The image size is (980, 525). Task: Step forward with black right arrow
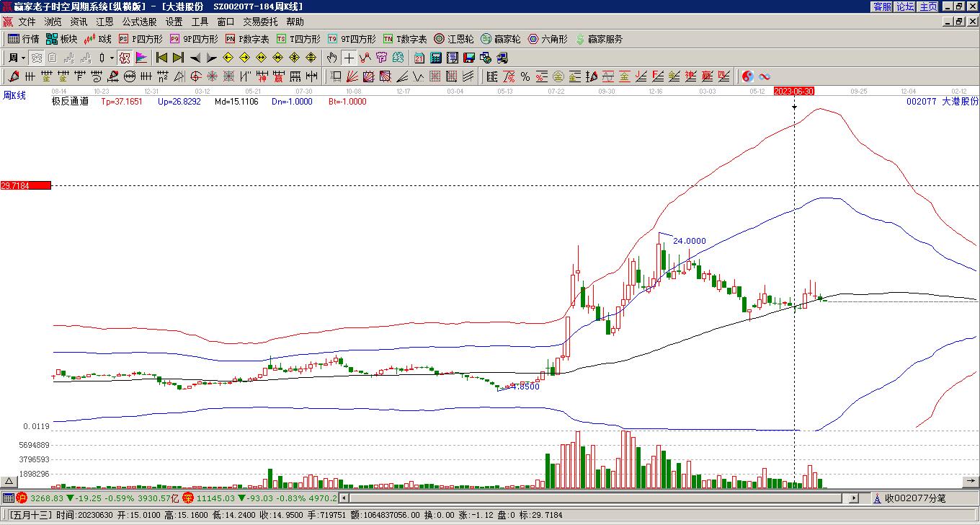[211, 58]
